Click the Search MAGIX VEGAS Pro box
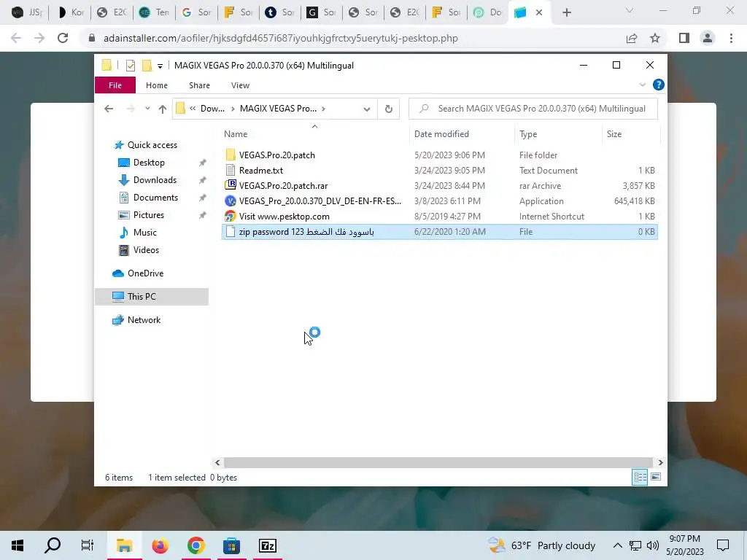 [533, 109]
